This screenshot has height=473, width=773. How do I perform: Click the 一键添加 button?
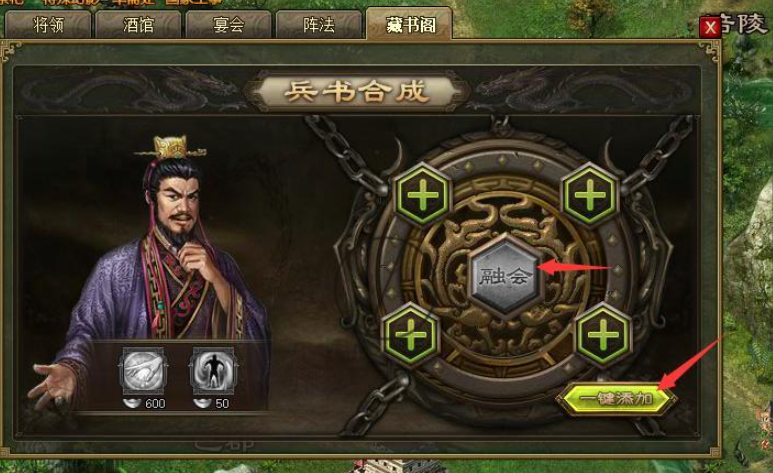[616, 399]
